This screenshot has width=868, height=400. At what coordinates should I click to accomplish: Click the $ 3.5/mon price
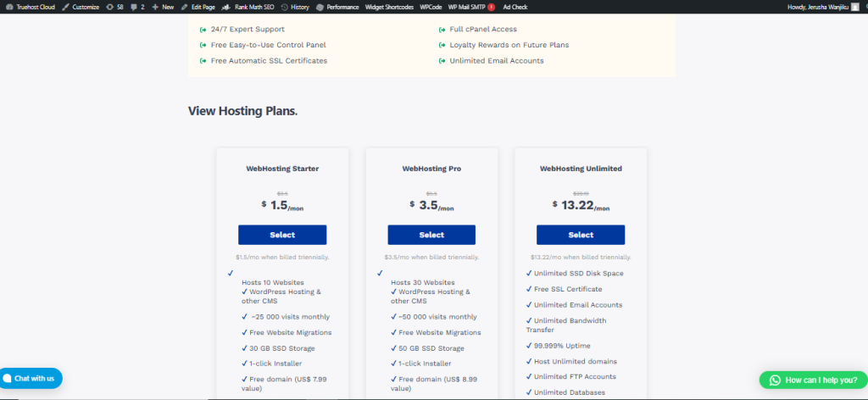coord(431,205)
